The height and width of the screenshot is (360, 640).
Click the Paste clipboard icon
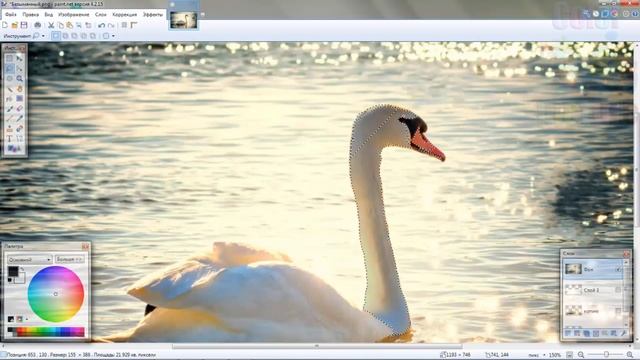pyautogui.click(x=70, y=25)
